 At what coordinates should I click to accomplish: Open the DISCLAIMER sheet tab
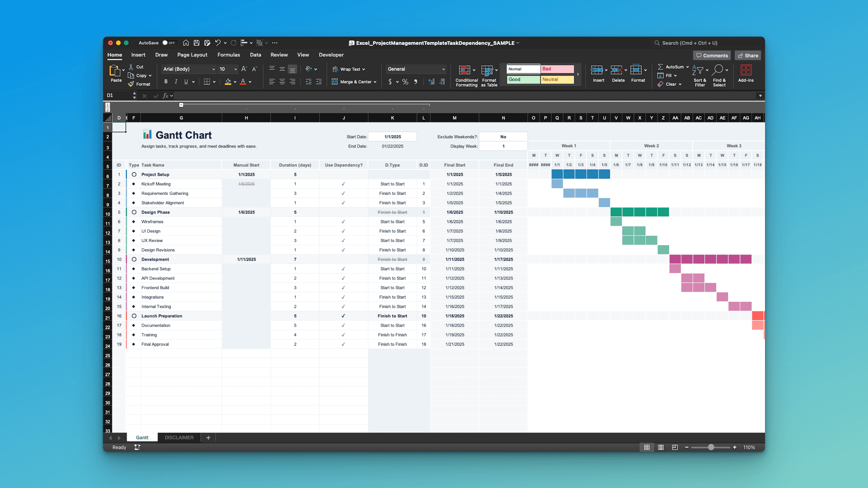(x=179, y=437)
